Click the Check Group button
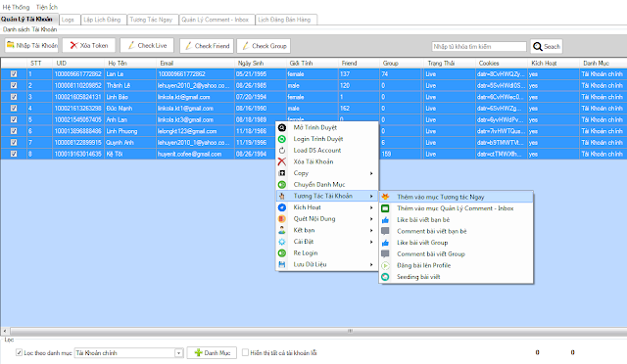The width and height of the screenshot is (627, 364). 264,46
